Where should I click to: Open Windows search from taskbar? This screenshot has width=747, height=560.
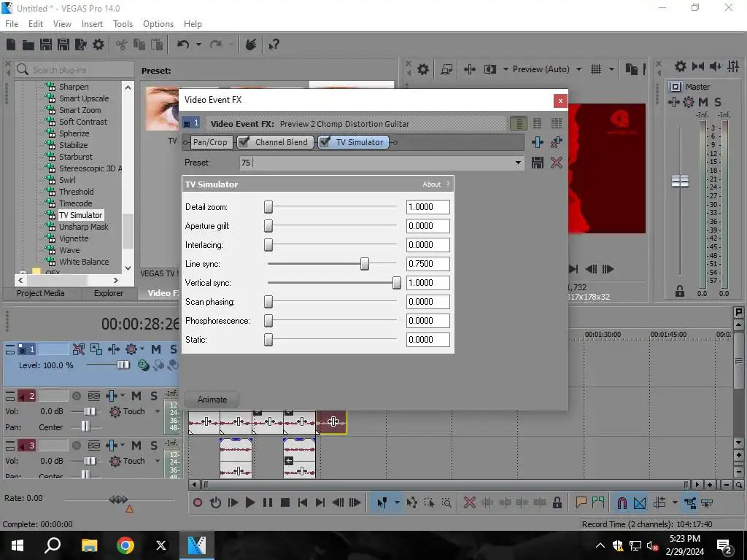pyautogui.click(x=53, y=545)
